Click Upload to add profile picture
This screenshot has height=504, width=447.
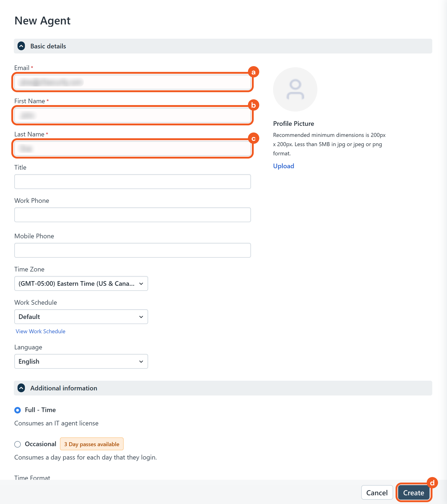[x=283, y=166]
